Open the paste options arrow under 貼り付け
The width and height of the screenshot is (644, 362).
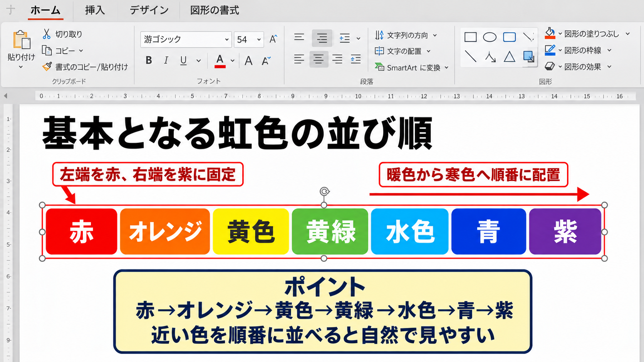tap(21, 67)
